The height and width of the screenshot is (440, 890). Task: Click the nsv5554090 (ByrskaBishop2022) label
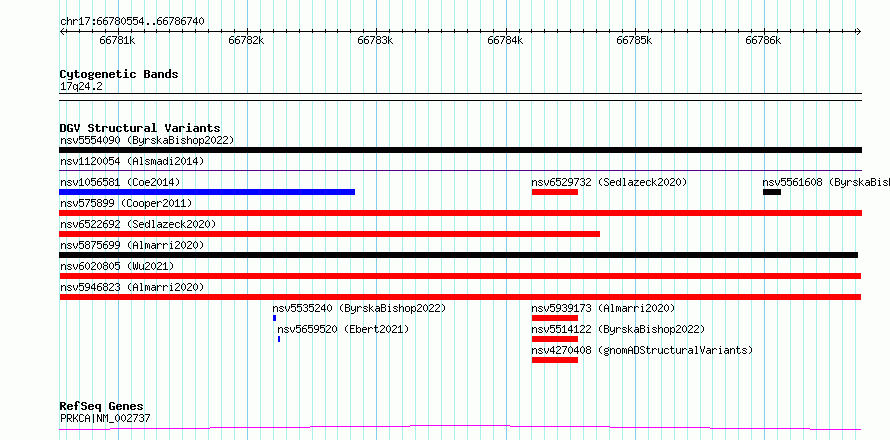click(147, 140)
